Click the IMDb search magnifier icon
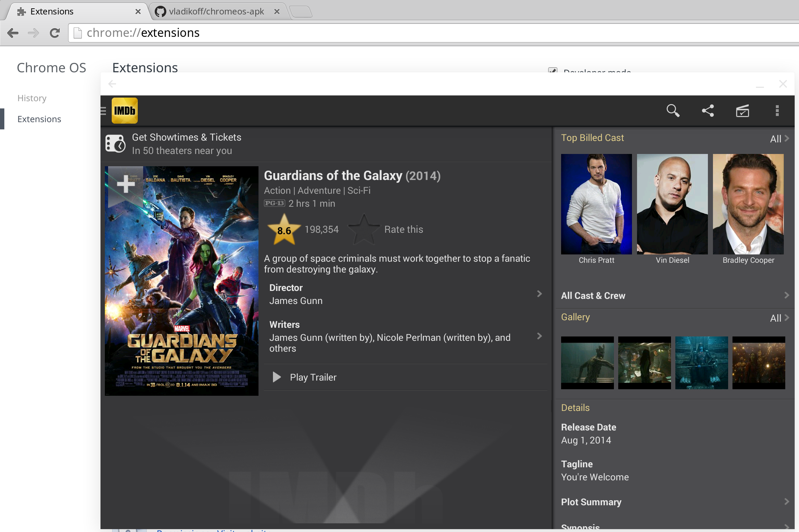This screenshot has width=799, height=532. 673,111
